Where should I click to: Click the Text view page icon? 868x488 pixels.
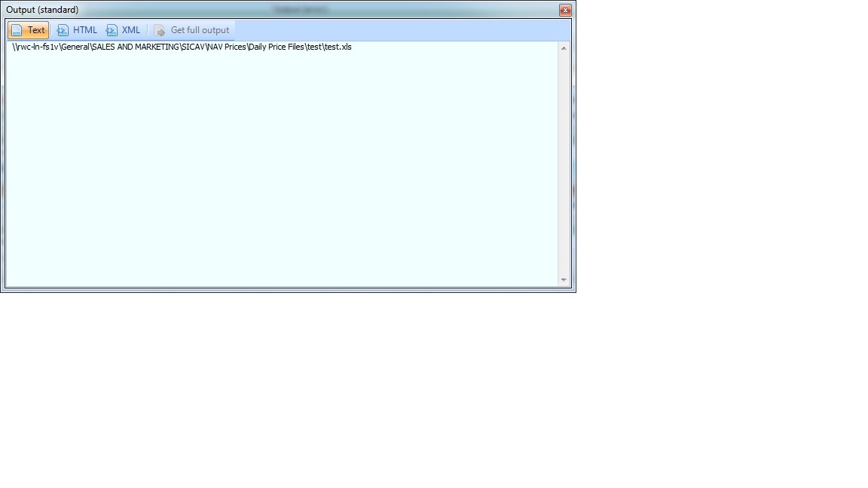[17, 30]
